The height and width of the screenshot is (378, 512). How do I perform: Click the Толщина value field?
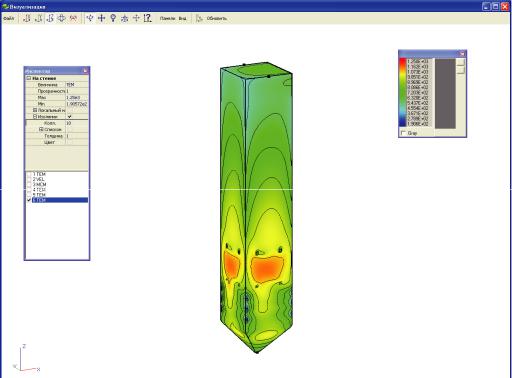77,136
